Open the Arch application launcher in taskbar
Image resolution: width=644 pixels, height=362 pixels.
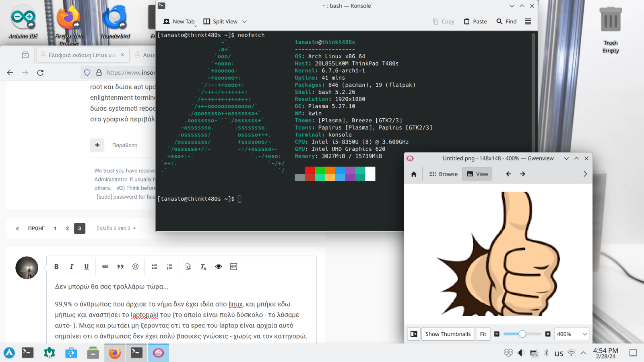coord(9,353)
